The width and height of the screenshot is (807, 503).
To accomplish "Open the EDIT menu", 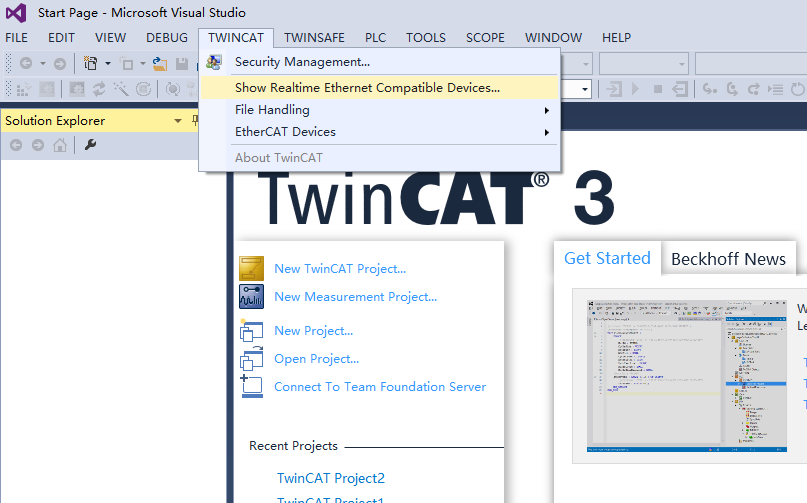I will click(61, 38).
